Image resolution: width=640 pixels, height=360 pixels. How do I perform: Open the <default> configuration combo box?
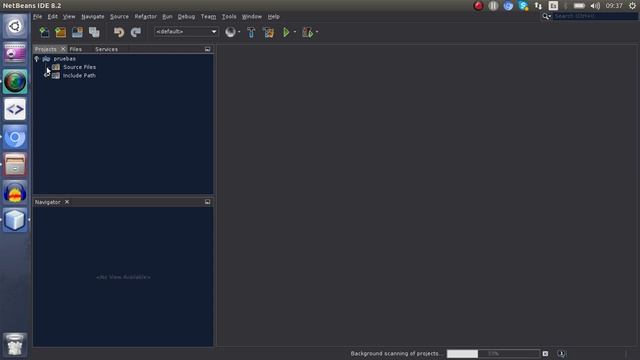pos(186,32)
